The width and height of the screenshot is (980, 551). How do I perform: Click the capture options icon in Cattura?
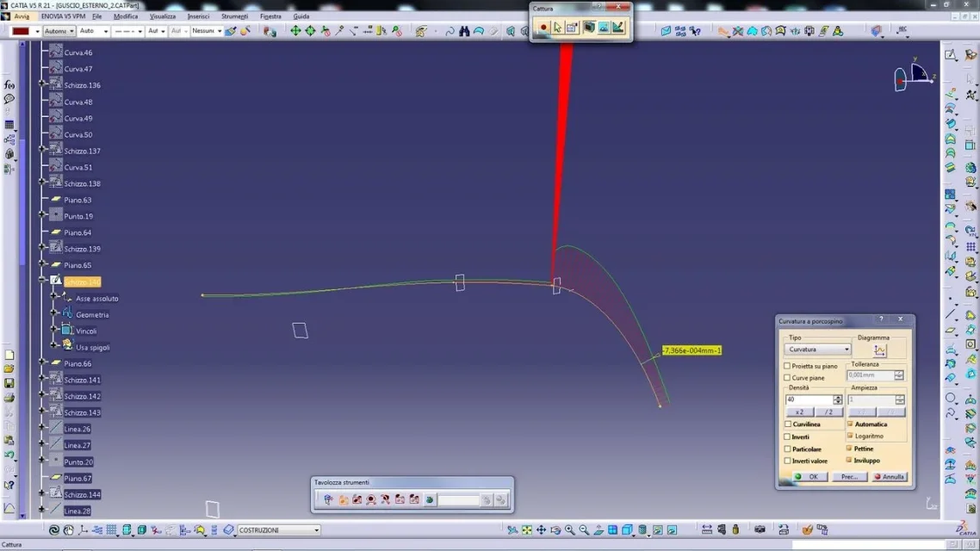click(x=573, y=28)
